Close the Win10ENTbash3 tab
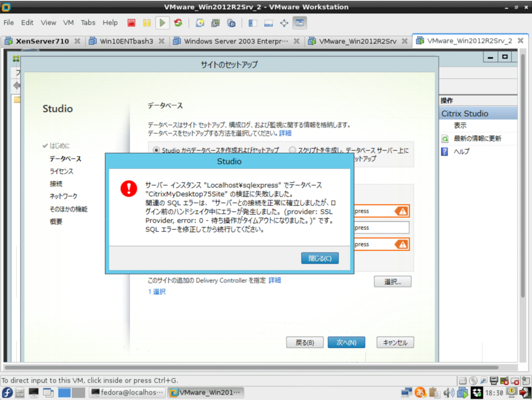This screenshot has height=400, width=532. (162, 41)
